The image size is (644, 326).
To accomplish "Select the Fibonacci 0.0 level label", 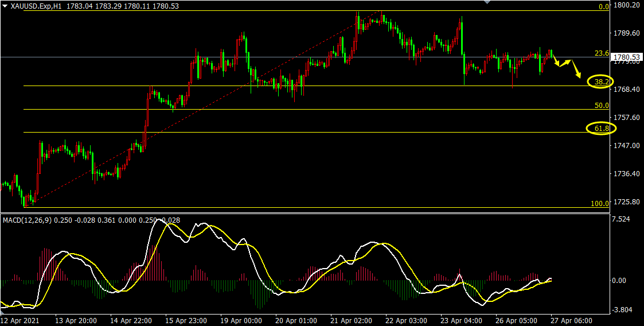I will click(603, 7).
